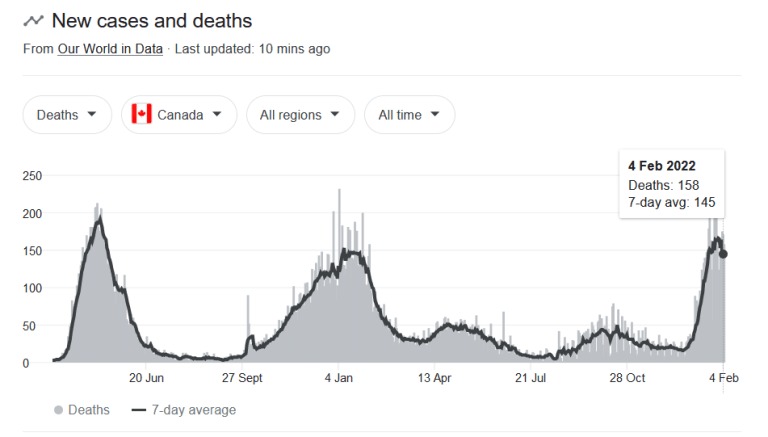Expand the All regions selector
The width and height of the screenshot is (768, 437).
click(300, 115)
